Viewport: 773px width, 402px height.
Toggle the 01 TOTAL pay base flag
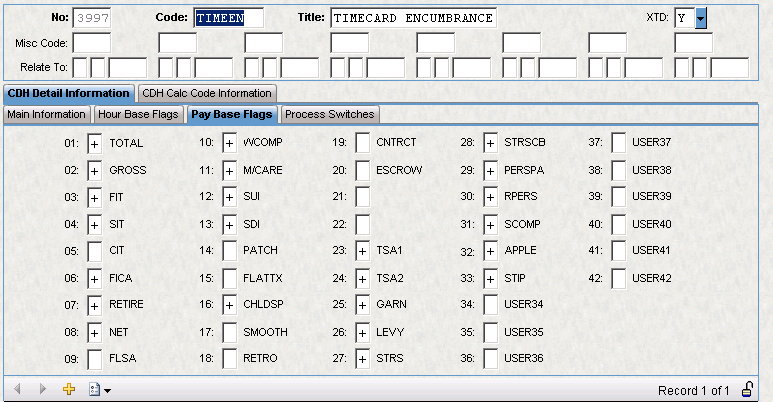tap(95, 144)
